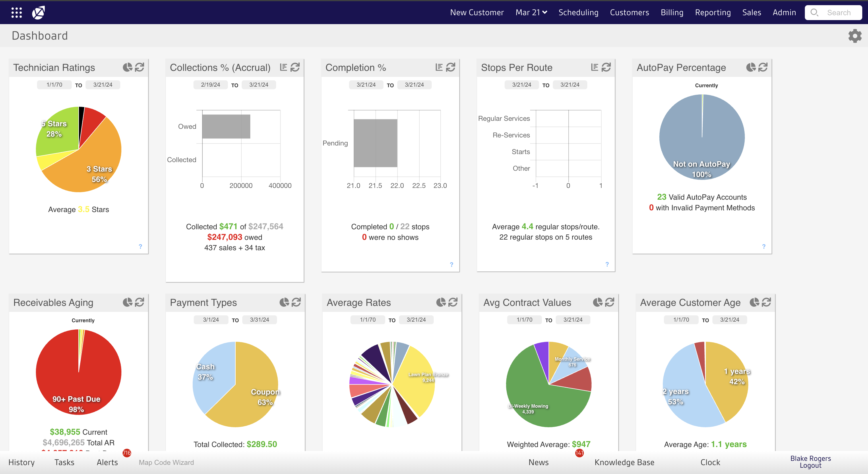Click pie chart icon on Receivables Aging
The height and width of the screenshot is (474, 868).
click(127, 302)
